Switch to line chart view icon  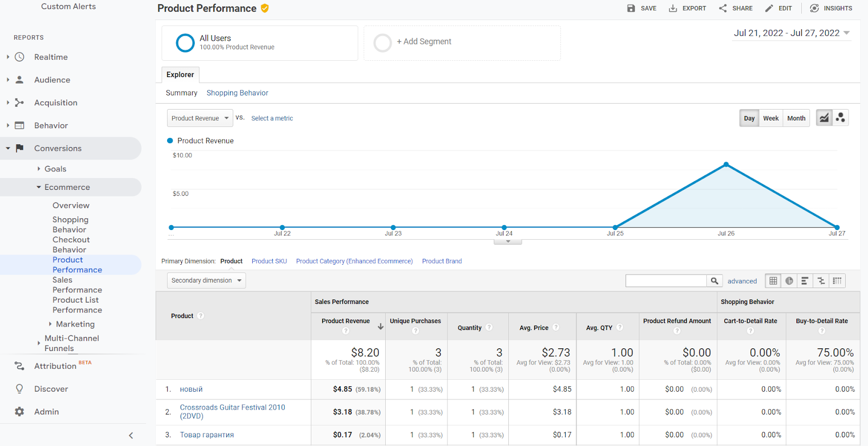pos(824,118)
